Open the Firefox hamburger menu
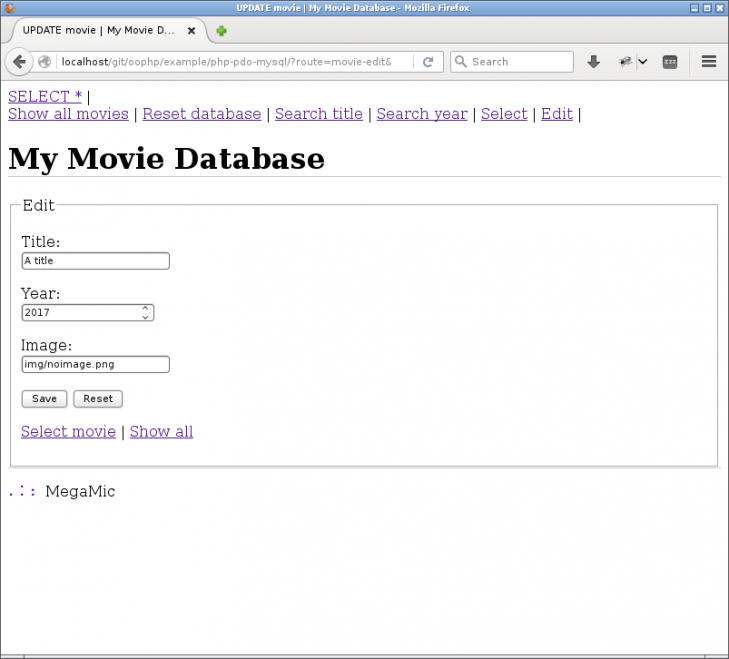 tap(709, 61)
